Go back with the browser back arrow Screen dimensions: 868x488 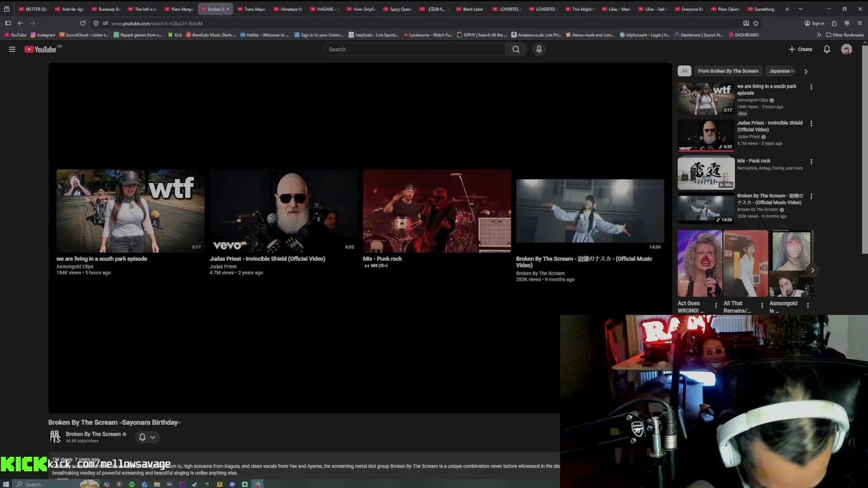pos(20,23)
